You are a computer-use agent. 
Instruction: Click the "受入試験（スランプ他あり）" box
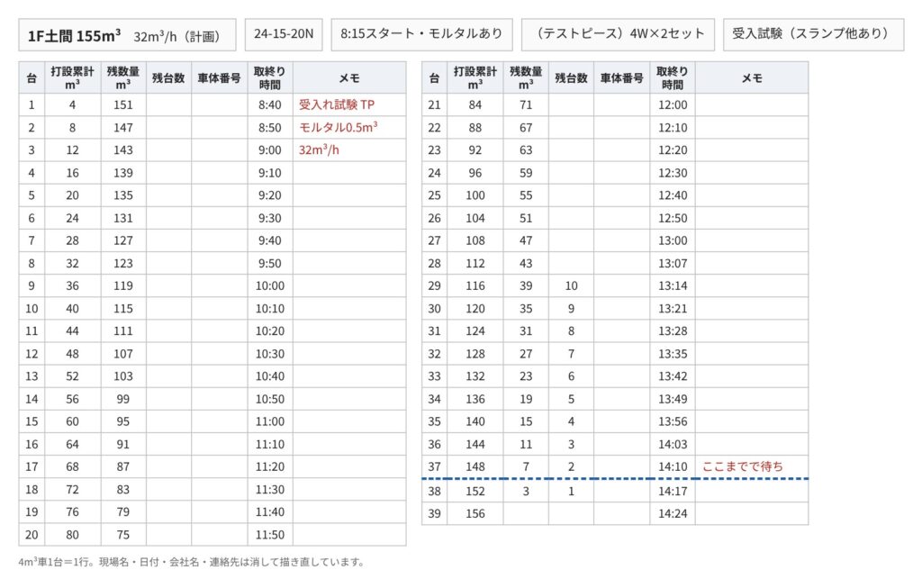813,34
